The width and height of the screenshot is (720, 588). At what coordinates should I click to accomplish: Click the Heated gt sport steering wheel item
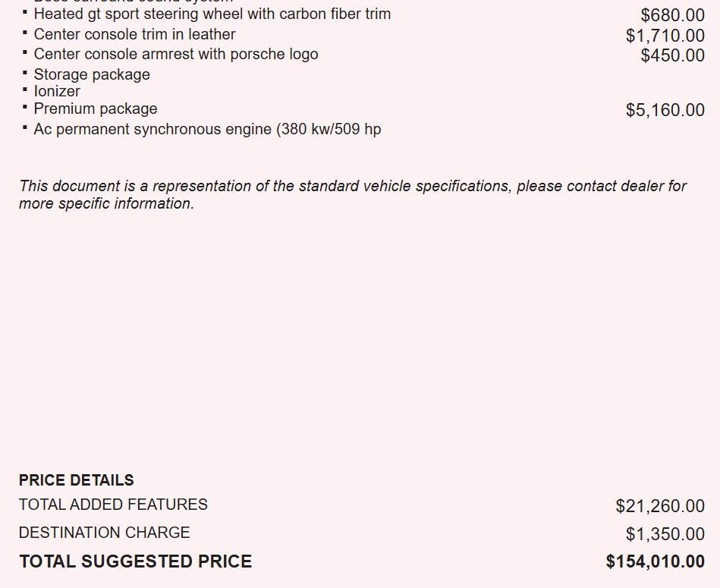pos(212,14)
